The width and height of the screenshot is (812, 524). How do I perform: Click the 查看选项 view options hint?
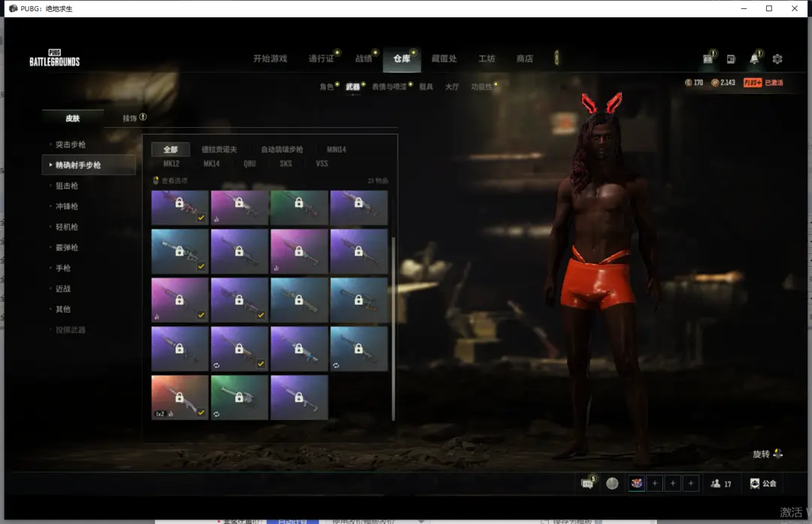171,180
